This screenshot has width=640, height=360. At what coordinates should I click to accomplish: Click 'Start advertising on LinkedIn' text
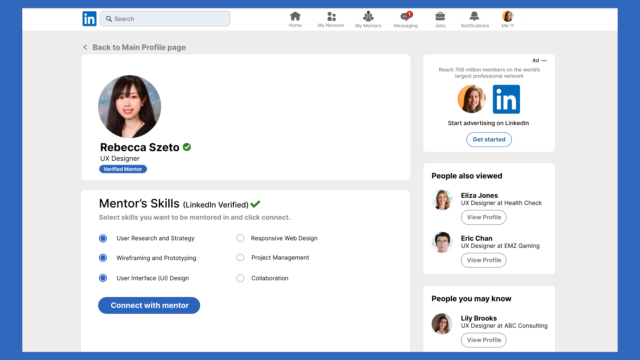[488, 123]
